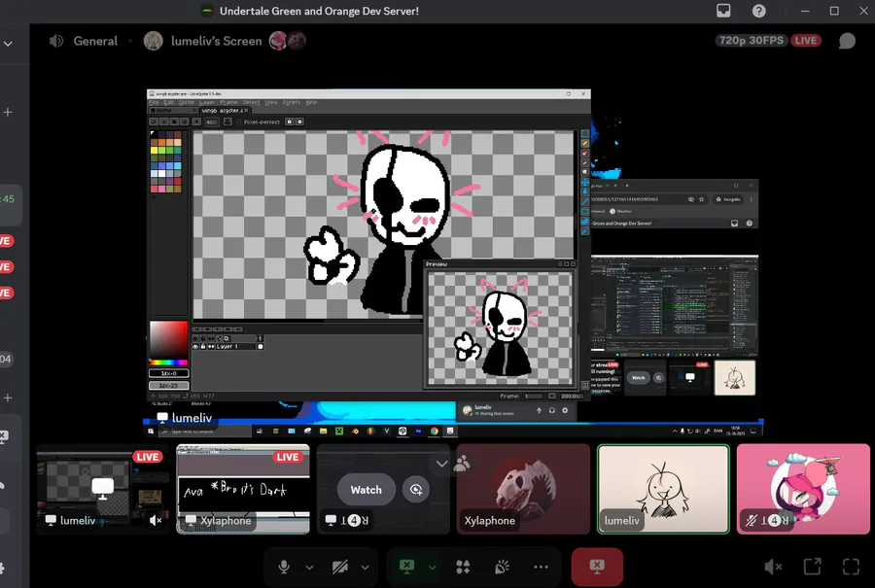Open the soundboard icon
This screenshot has height=588, width=875.
click(502, 568)
